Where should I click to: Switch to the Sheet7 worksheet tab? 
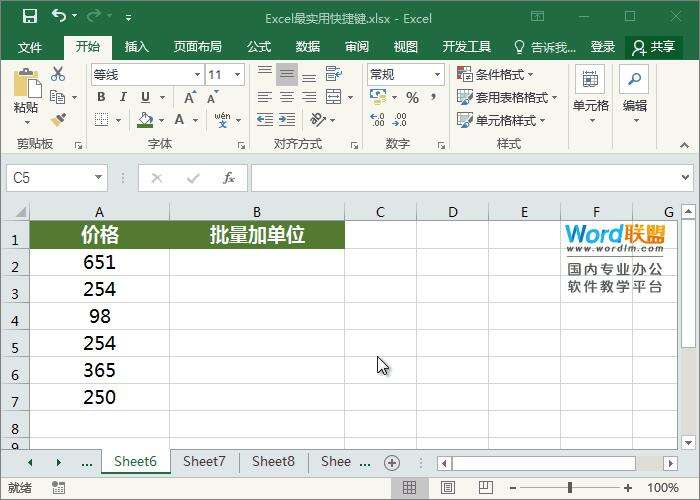pyautogui.click(x=204, y=462)
